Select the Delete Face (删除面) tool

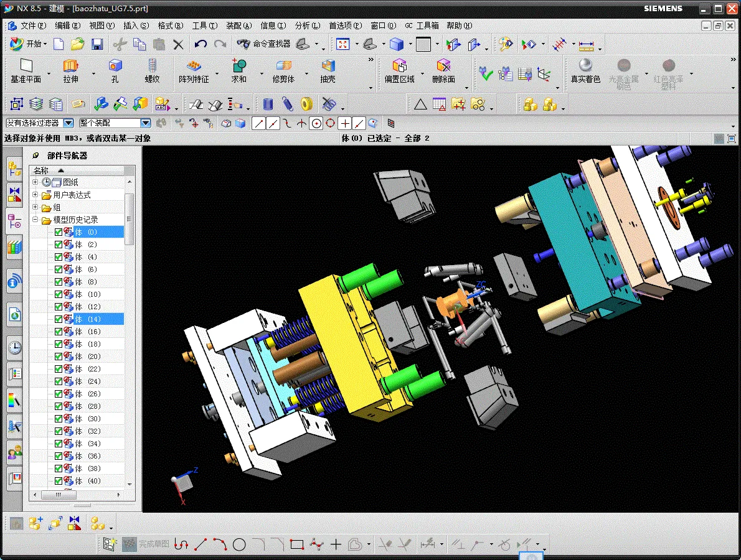tap(444, 72)
